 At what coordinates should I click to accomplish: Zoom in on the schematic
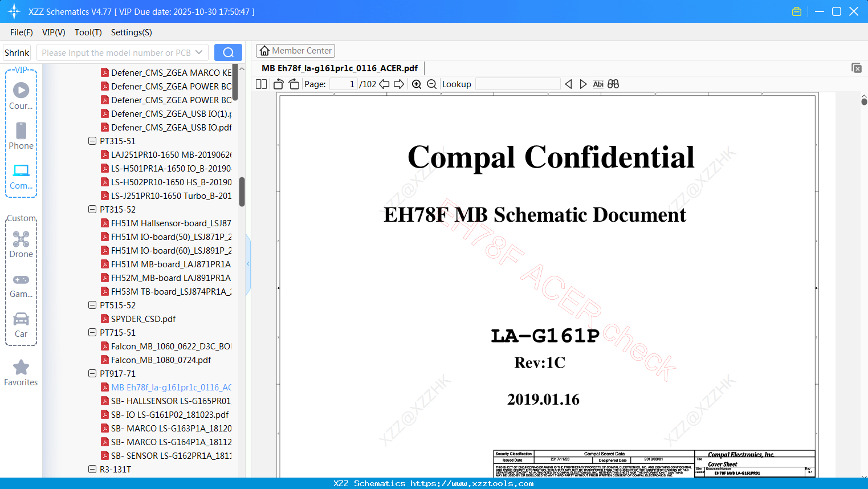tap(417, 84)
